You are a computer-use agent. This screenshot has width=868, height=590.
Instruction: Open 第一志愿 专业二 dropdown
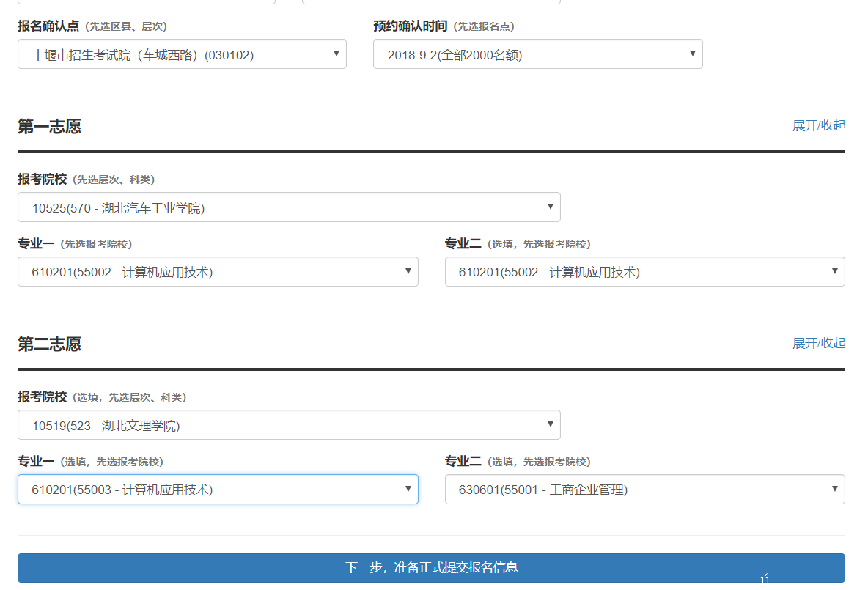point(645,272)
